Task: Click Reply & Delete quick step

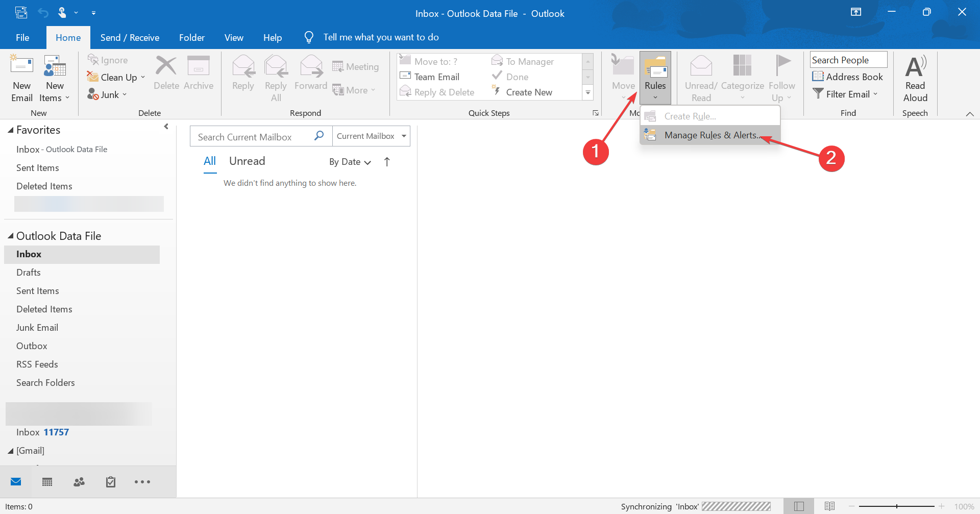Action: click(x=437, y=92)
